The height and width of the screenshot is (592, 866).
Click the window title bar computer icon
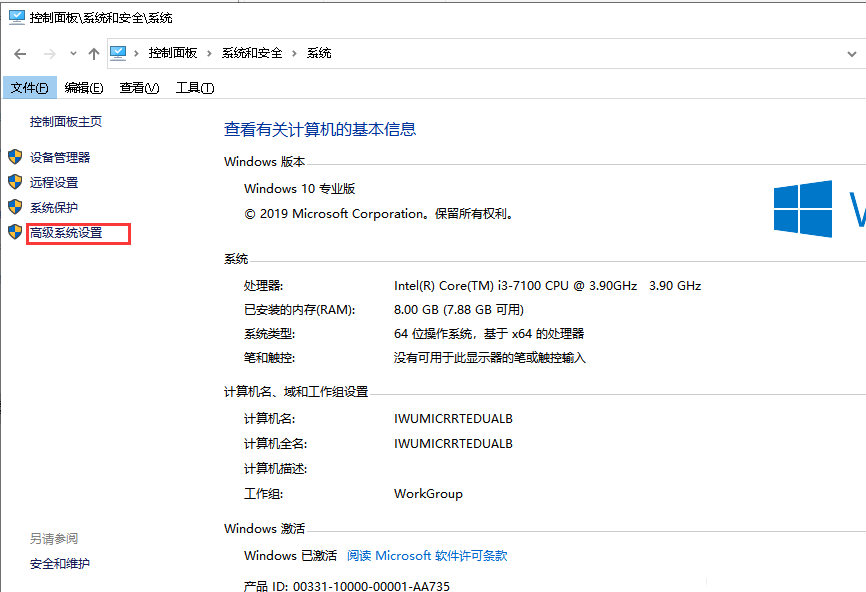tap(17, 17)
